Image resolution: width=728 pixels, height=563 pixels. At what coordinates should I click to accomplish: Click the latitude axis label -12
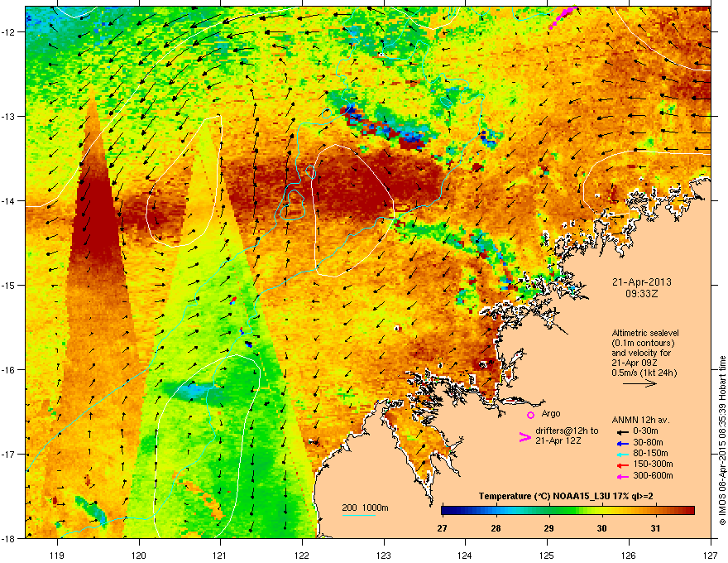[x=9, y=32]
